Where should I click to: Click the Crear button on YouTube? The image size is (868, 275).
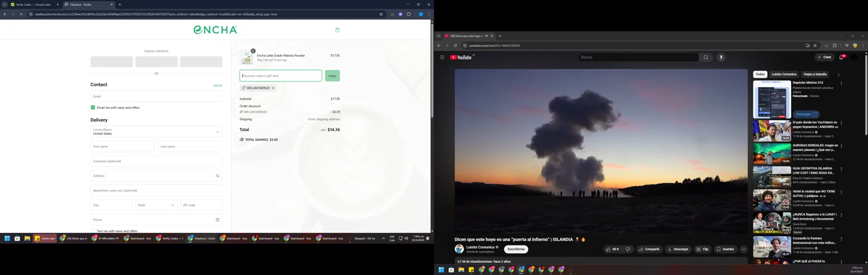click(824, 57)
